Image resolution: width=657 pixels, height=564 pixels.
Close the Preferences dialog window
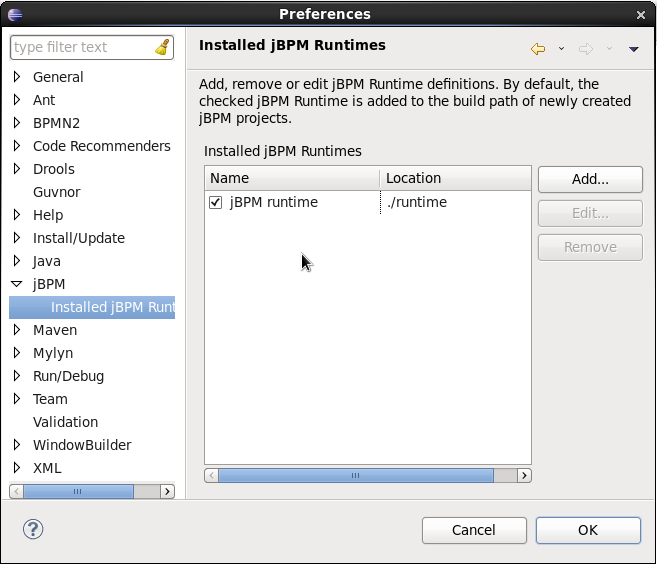pyautogui.click(x=641, y=14)
